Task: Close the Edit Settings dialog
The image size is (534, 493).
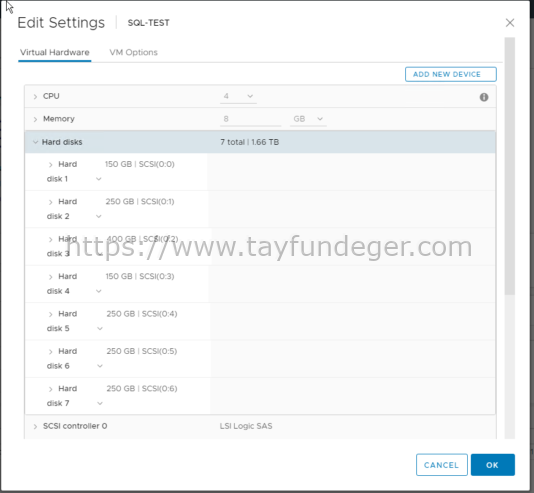Action: pos(509,23)
